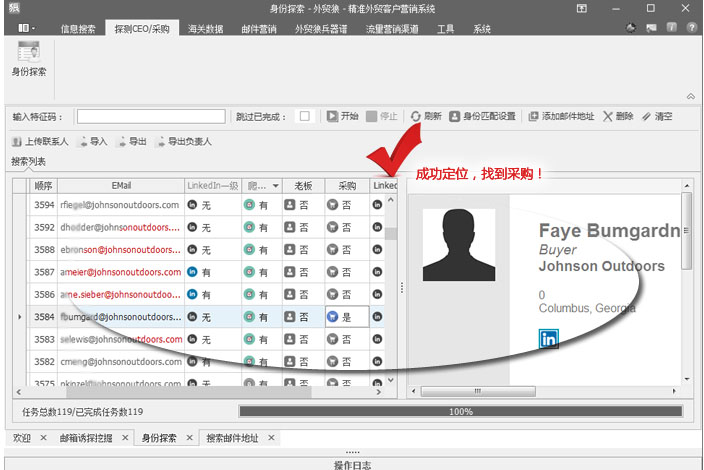Open the column filter dropdown arrow in header
The image size is (704, 470).
(x=274, y=186)
